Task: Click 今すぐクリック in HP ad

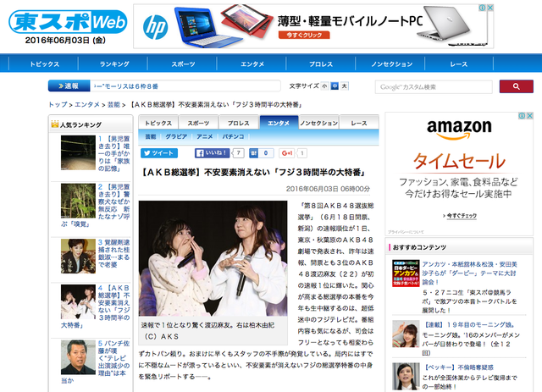Action: (304, 35)
